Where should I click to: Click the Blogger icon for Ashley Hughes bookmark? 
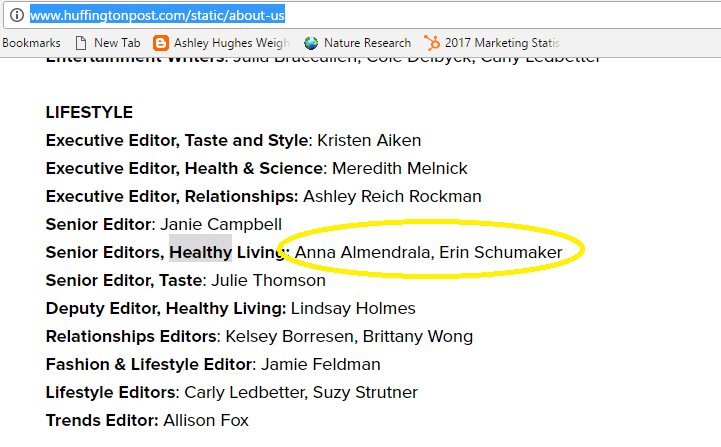pos(160,43)
